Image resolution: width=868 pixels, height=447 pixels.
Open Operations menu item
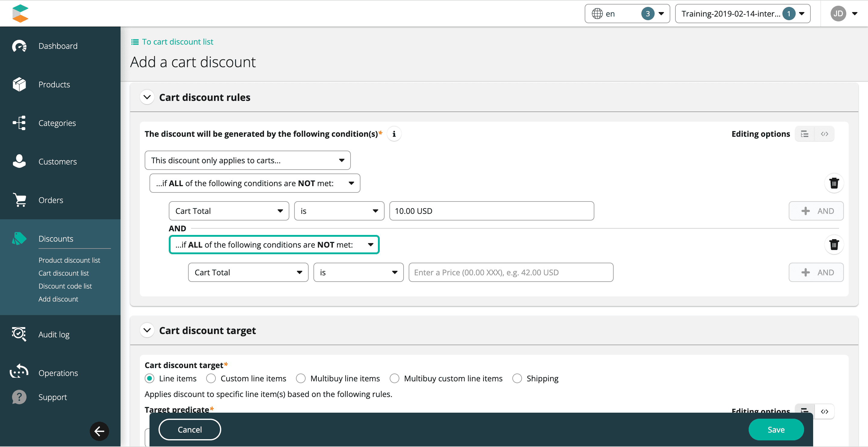(x=58, y=373)
